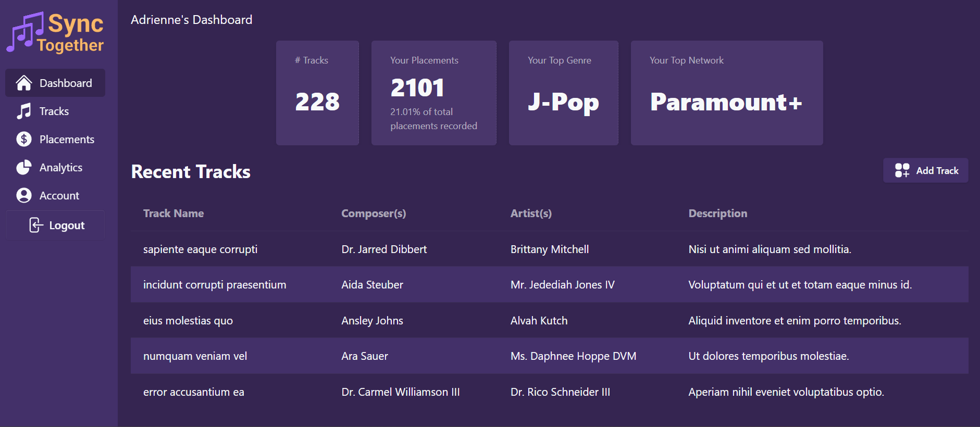Screen dimensions: 980x427
Task: Click the Add Track grid-plus icon
Action: 902,170
